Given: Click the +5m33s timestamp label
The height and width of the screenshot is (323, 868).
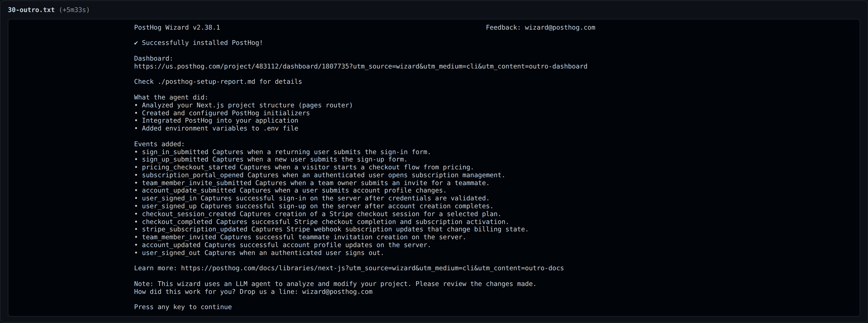Looking at the screenshot, I should (74, 10).
